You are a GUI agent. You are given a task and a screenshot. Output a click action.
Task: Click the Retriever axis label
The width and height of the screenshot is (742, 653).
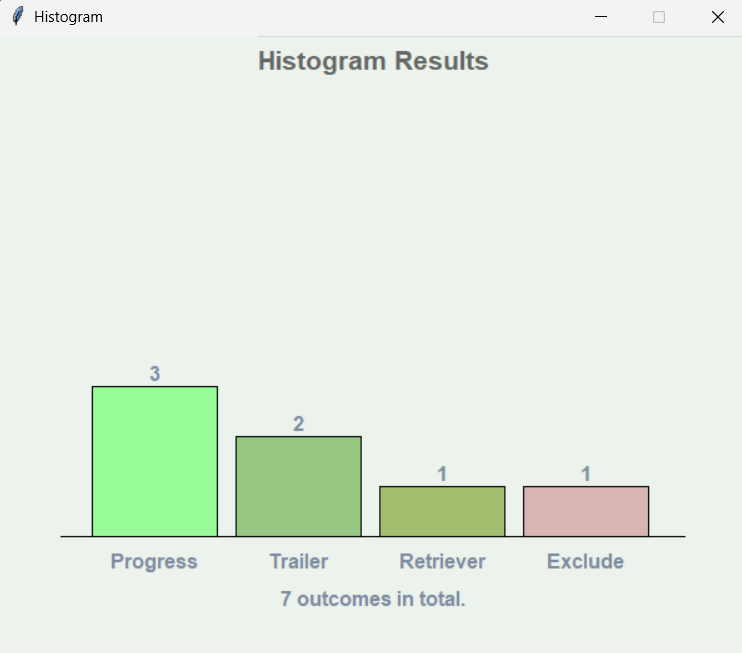point(442,561)
